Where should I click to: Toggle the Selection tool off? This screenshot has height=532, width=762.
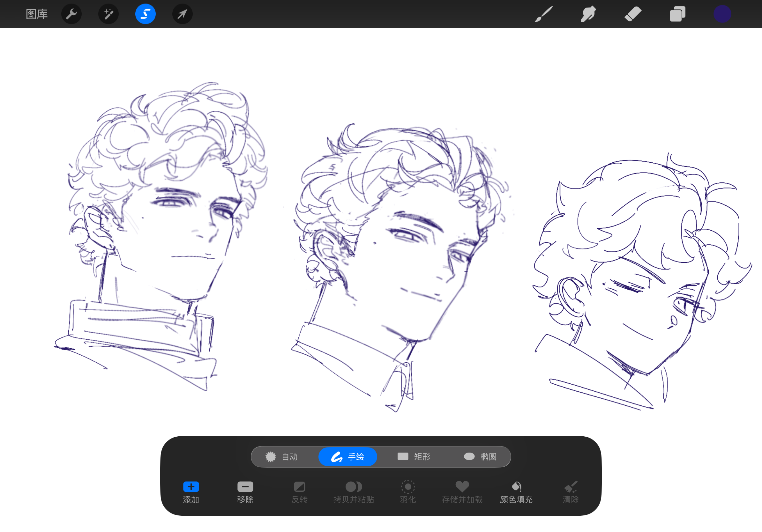[x=146, y=14]
